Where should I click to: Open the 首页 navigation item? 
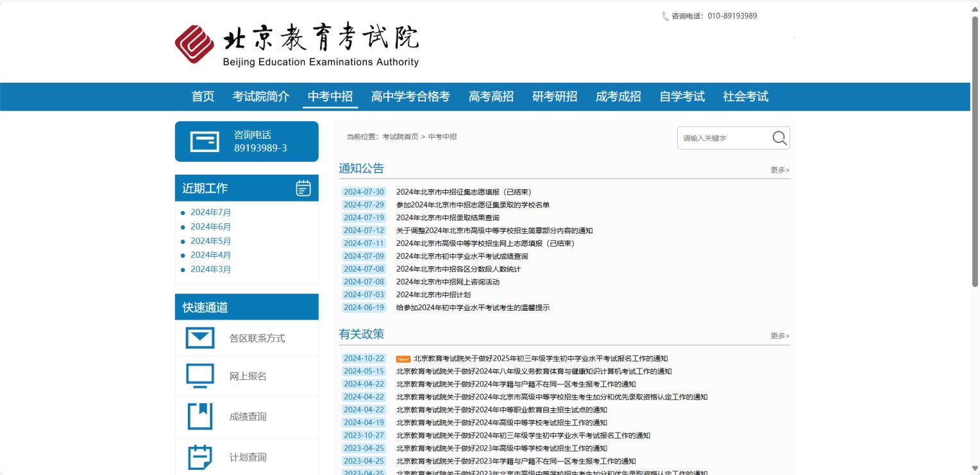point(203,96)
